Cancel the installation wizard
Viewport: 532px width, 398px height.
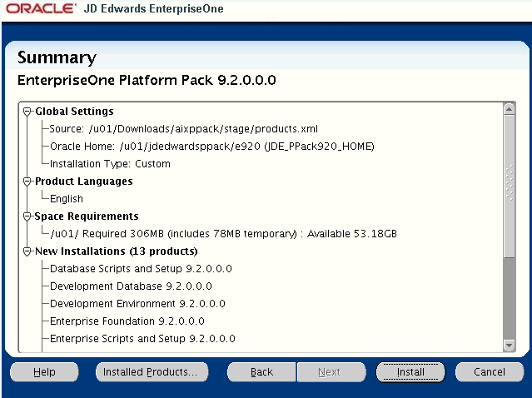coord(490,372)
